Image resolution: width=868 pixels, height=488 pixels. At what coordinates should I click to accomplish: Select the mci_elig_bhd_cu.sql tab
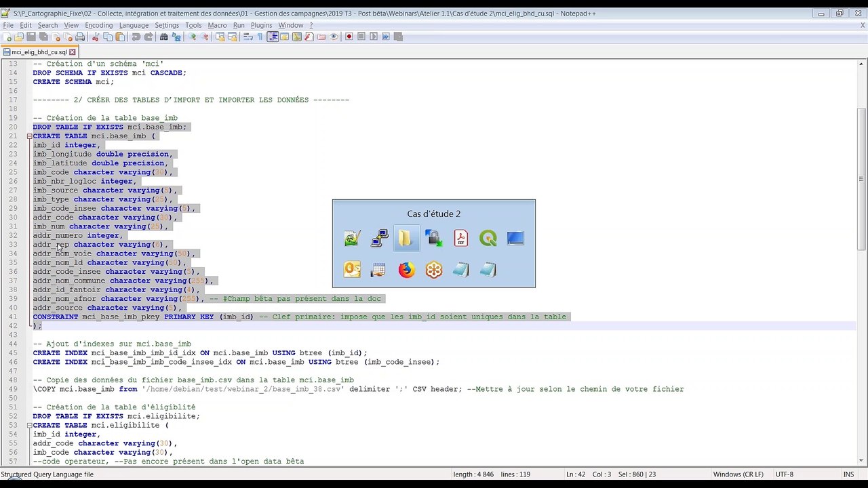click(39, 52)
